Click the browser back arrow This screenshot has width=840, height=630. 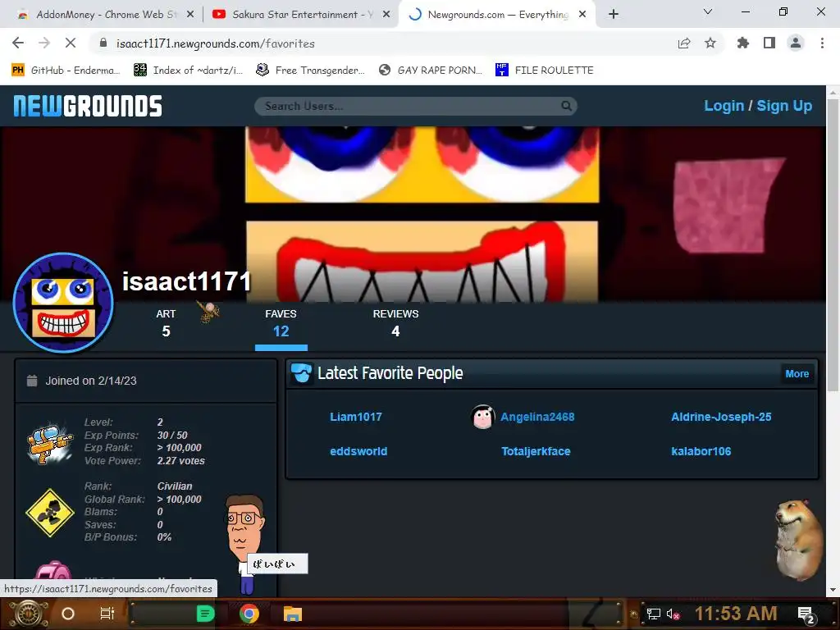[18, 43]
